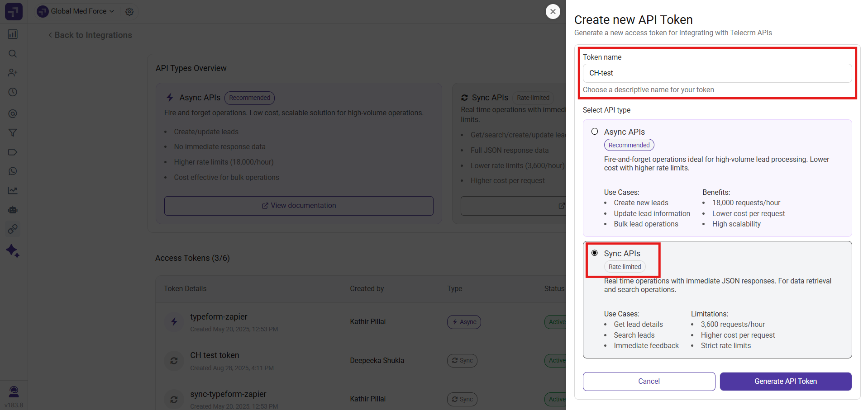Viewport: 868px width, 410px height.
Task: Click '18,000 requests/hour' benefit text
Action: pyautogui.click(x=746, y=203)
